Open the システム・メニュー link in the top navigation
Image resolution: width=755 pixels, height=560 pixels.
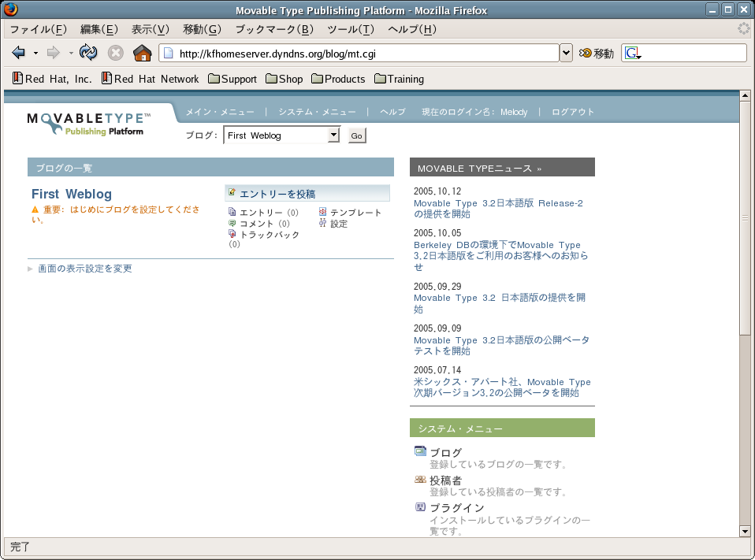pyautogui.click(x=317, y=112)
